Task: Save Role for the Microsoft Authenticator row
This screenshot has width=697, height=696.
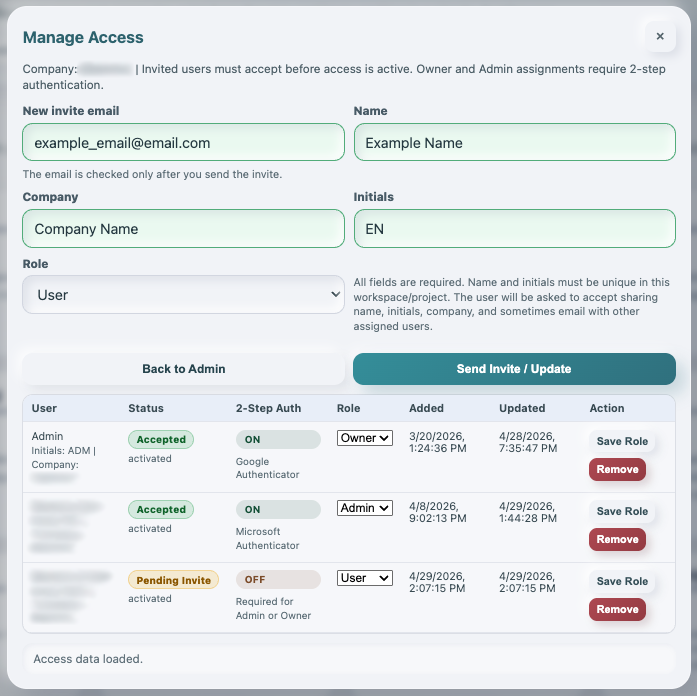Action: point(622,511)
